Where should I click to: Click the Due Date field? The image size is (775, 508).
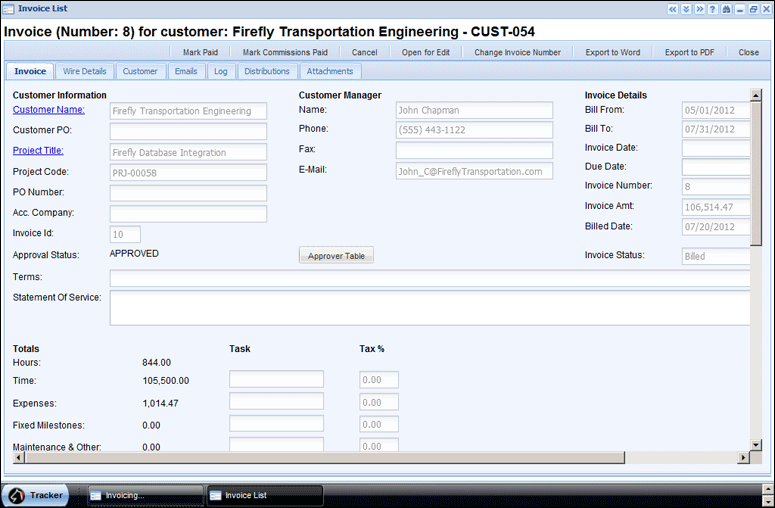tap(716, 167)
